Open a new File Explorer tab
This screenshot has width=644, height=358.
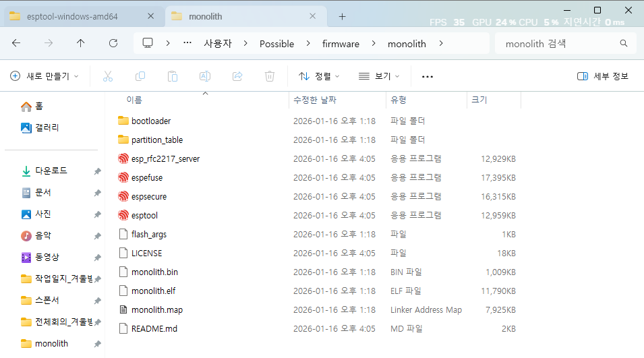[342, 16]
